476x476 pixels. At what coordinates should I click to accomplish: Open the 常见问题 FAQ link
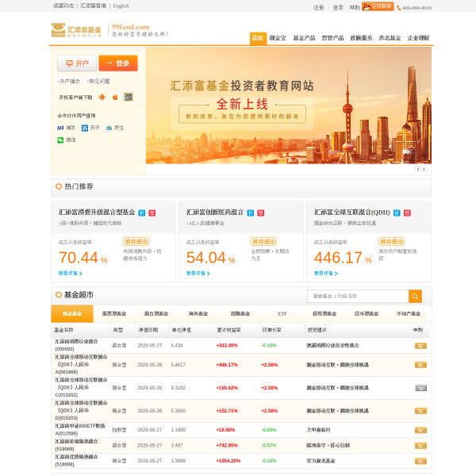(x=98, y=82)
